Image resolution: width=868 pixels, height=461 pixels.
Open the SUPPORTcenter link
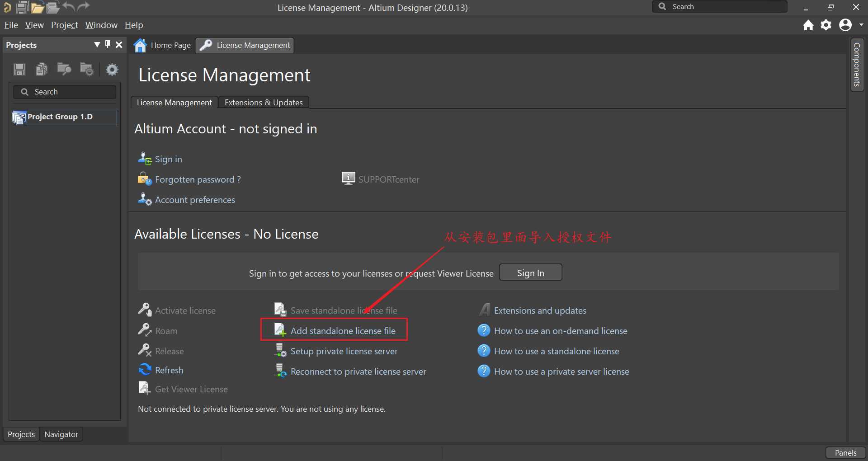pyautogui.click(x=389, y=179)
